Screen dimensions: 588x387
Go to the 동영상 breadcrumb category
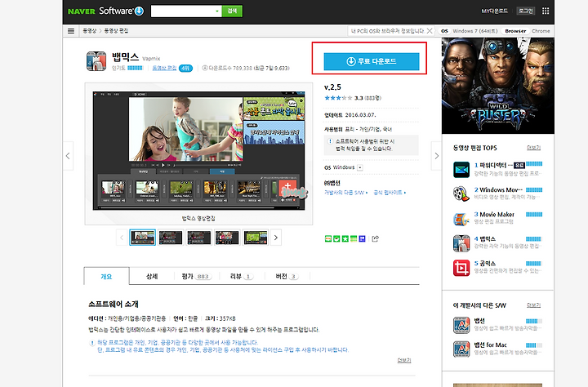click(89, 31)
